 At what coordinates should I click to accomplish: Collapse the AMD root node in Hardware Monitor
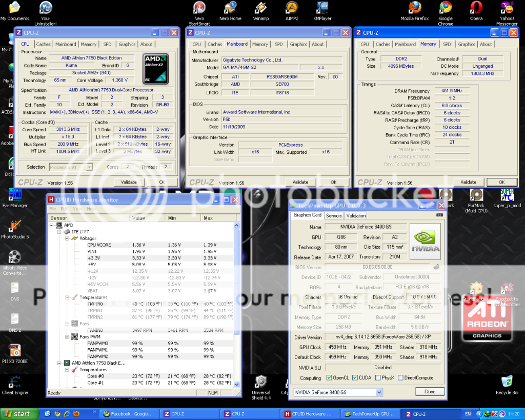[x=52, y=225]
